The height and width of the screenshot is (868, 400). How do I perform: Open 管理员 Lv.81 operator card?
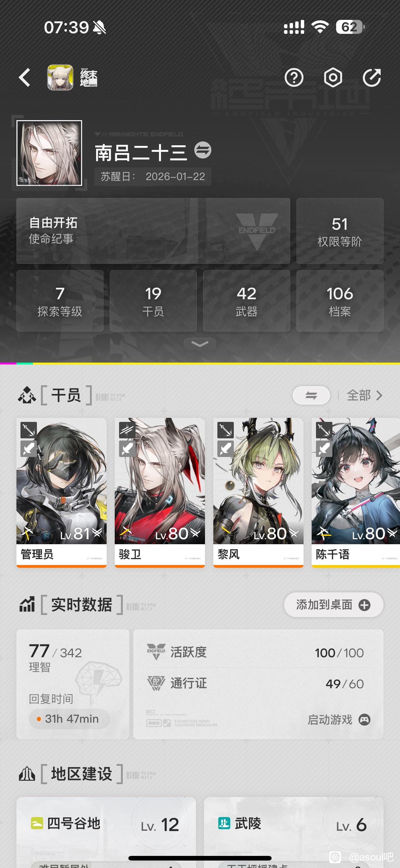(62, 493)
